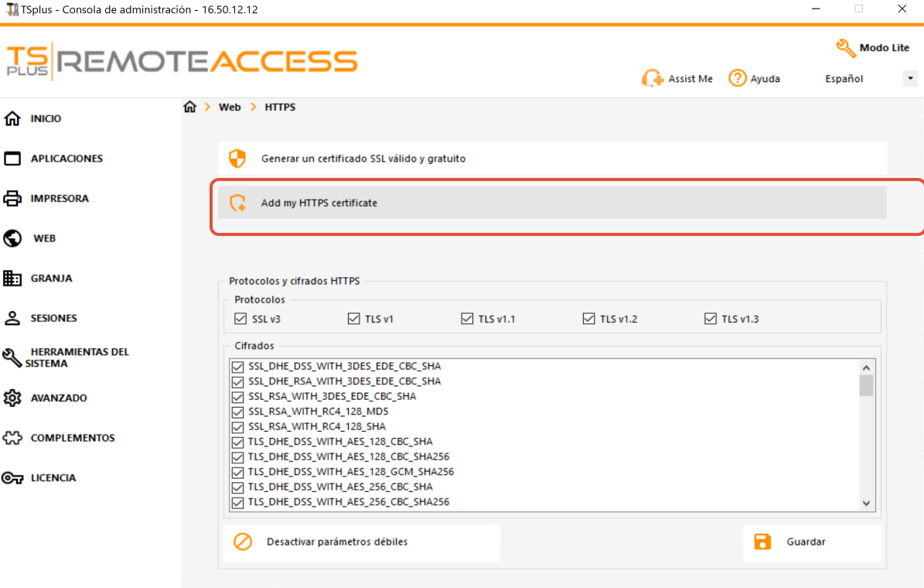924x588 pixels.
Task: Click the Aplicaciones window icon
Action: [x=12, y=159]
